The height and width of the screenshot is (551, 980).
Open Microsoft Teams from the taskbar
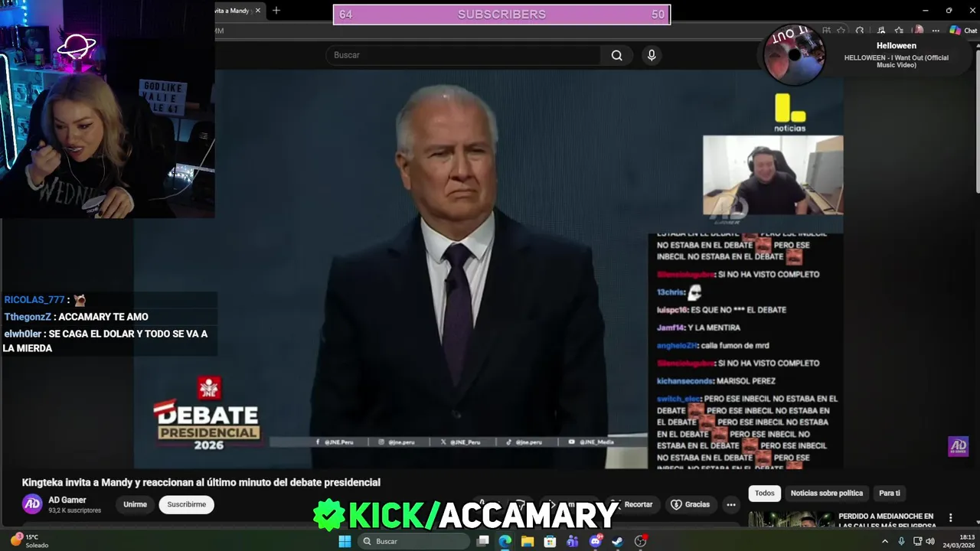[573, 541]
